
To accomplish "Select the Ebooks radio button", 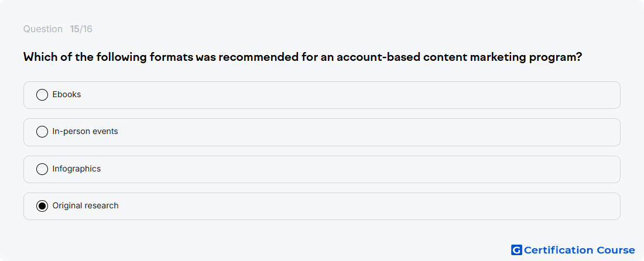I will click(x=42, y=95).
